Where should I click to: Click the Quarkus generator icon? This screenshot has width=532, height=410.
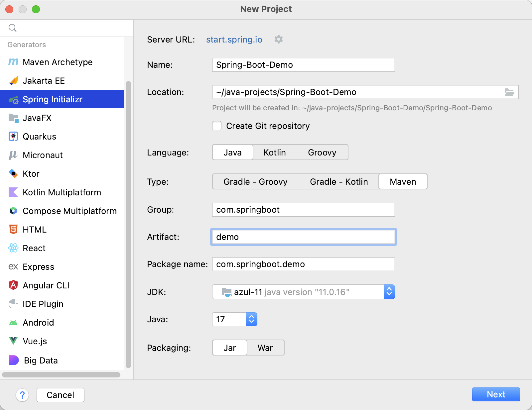click(x=13, y=137)
